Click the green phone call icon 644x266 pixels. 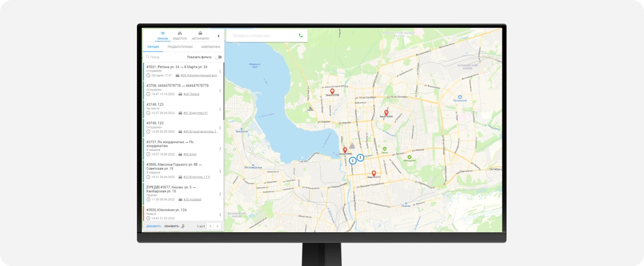[x=301, y=36]
